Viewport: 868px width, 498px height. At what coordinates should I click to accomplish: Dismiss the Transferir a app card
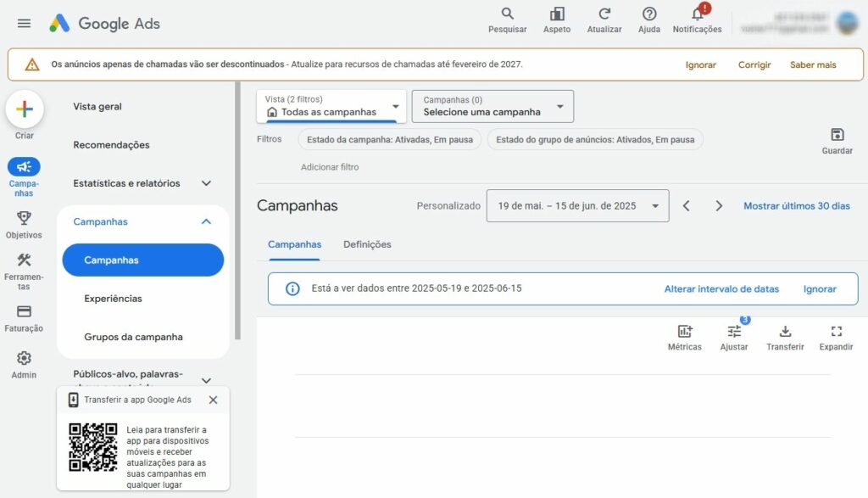click(x=213, y=400)
